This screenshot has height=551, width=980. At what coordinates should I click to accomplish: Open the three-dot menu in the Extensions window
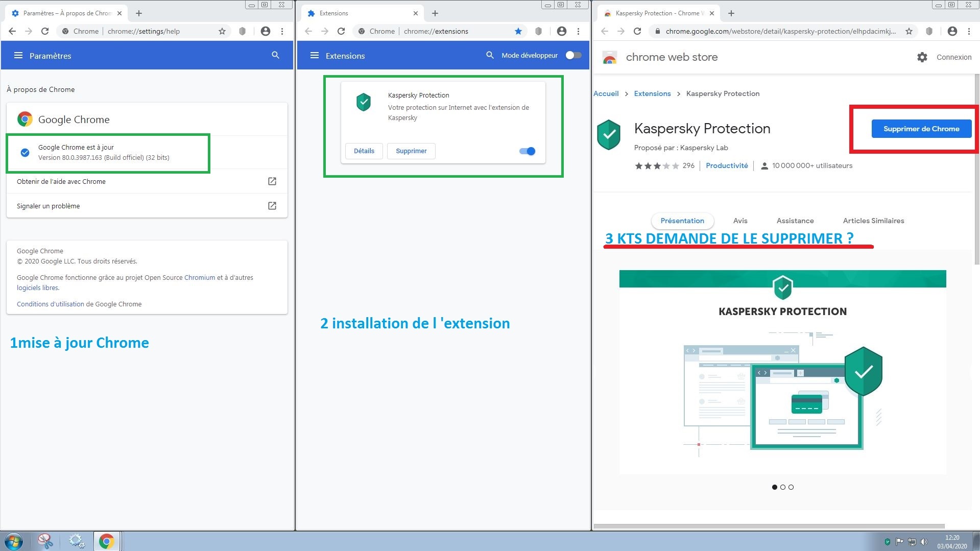[x=578, y=31]
